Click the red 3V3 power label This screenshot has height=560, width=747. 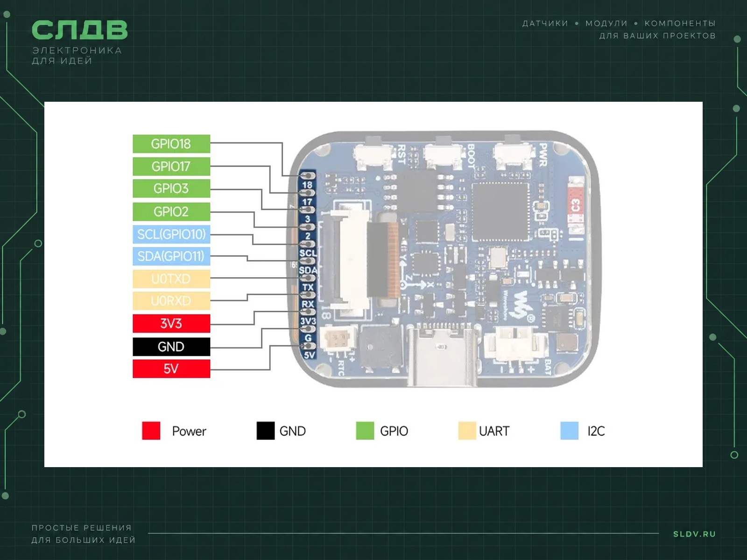171,323
